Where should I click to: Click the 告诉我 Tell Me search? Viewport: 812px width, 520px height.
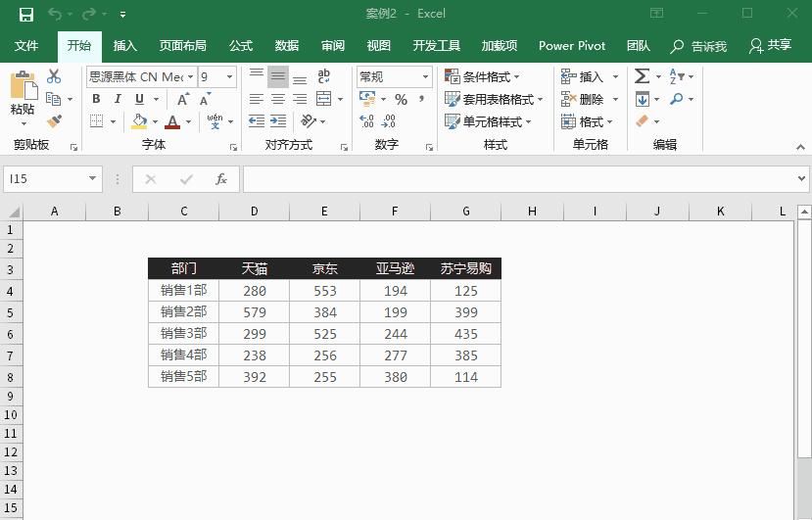(698, 47)
